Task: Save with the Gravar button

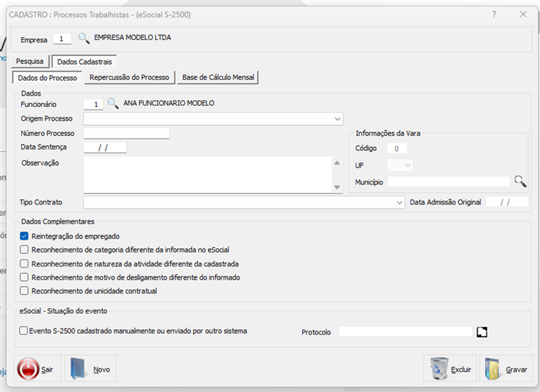Action: pos(506,369)
